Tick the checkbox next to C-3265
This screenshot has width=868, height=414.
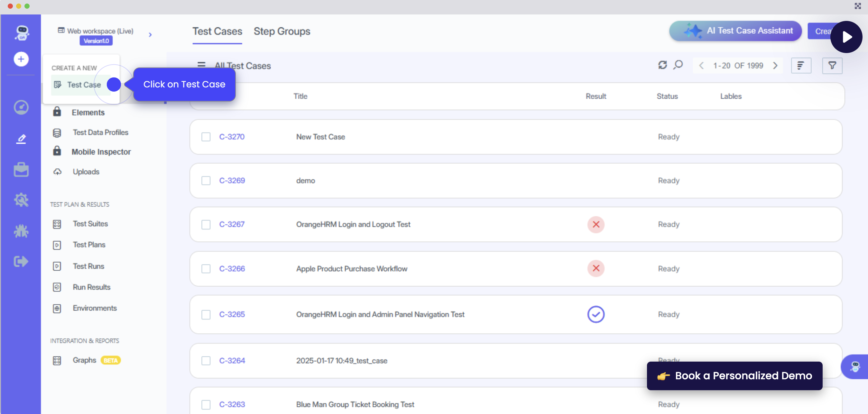click(x=206, y=315)
